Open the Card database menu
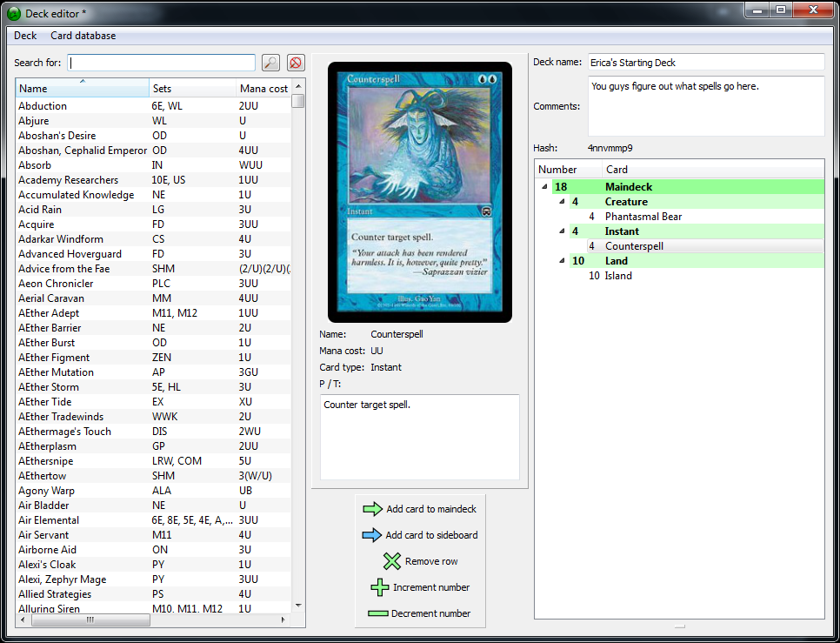 83,36
